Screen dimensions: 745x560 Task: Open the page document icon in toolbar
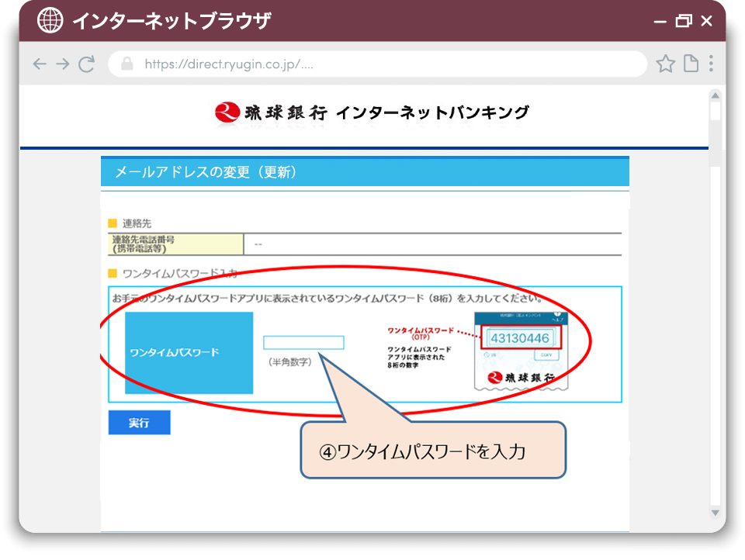(x=691, y=64)
